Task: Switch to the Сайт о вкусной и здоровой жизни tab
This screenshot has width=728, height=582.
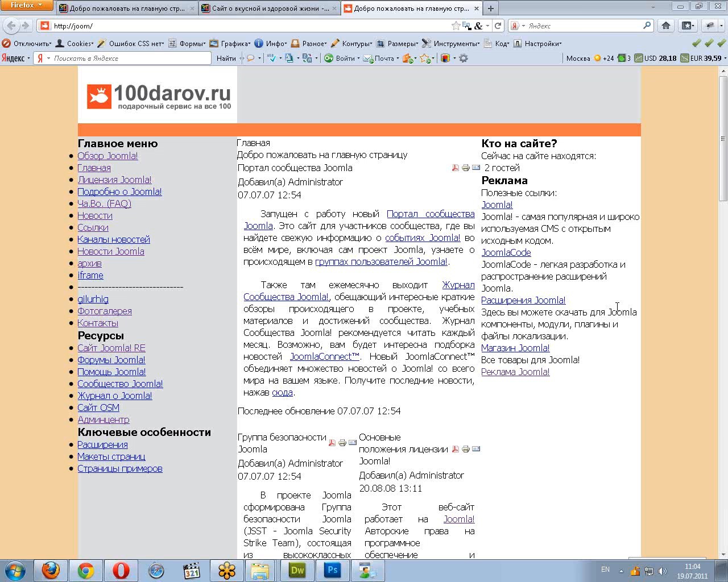Action: [x=270, y=9]
